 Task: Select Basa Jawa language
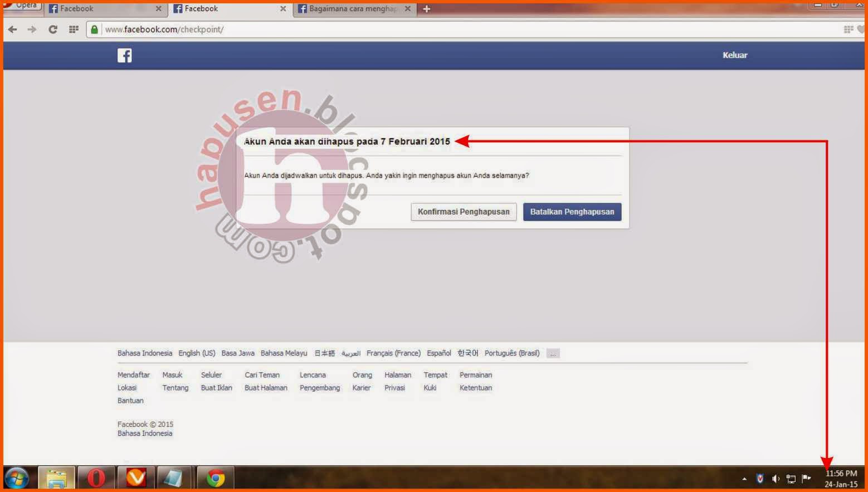[238, 353]
